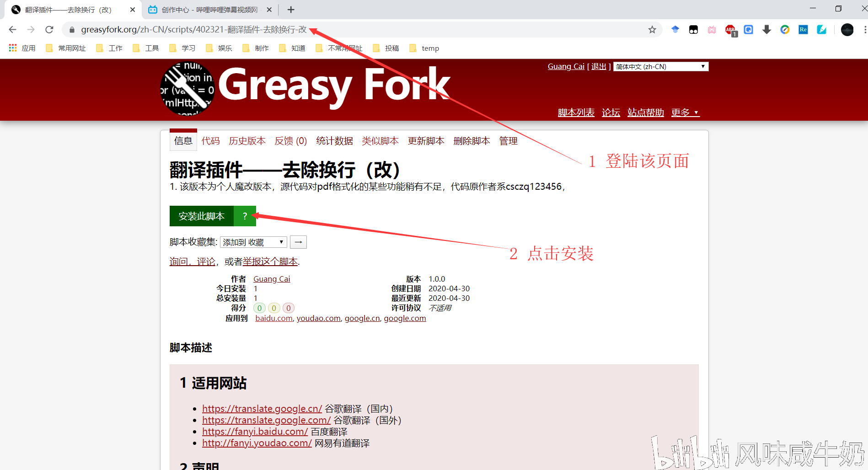Click the blue graduation cap extension icon
868x470 pixels.
[675, 30]
